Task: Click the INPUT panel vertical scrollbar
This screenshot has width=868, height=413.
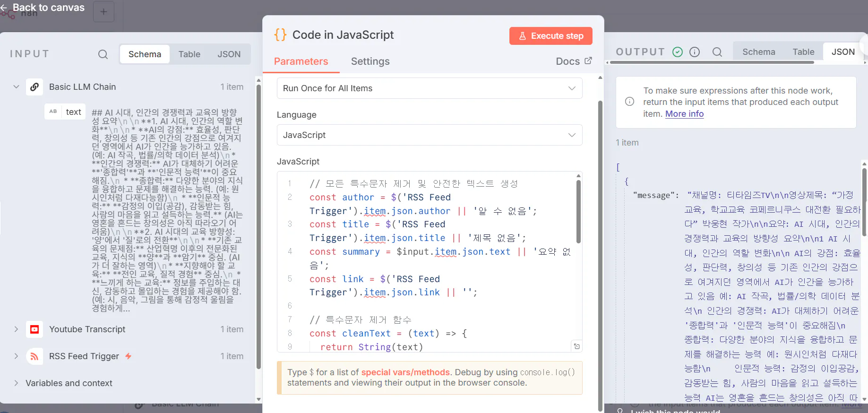Action: [258, 227]
